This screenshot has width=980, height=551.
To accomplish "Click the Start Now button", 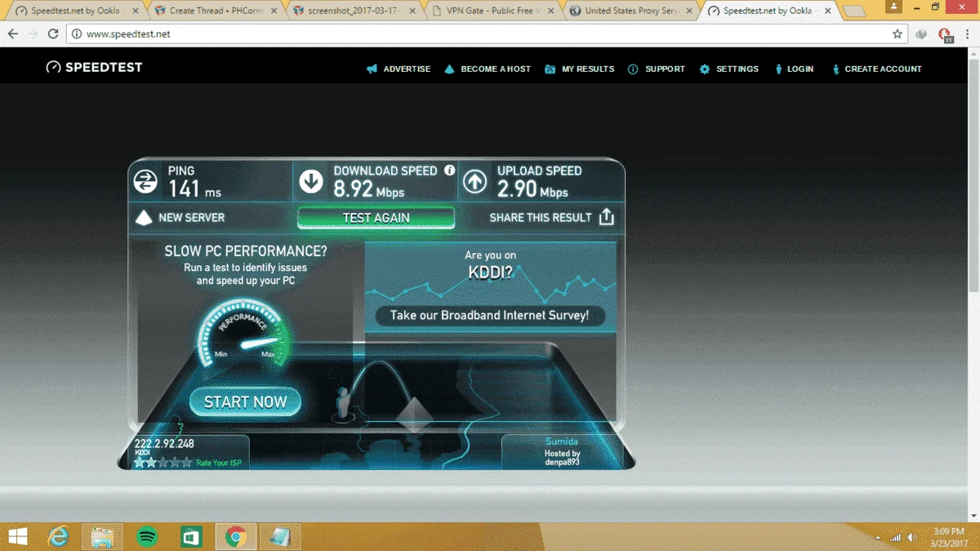I will pyautogui.click(x=245, y=402).
